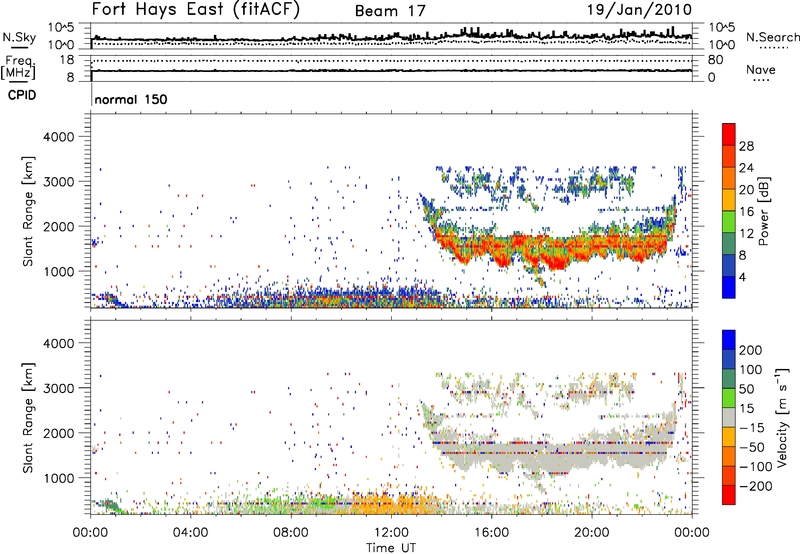Pick the red top segment of Power colorbar
The width and height of the screenshot is (800, 554).
[729, 134]
